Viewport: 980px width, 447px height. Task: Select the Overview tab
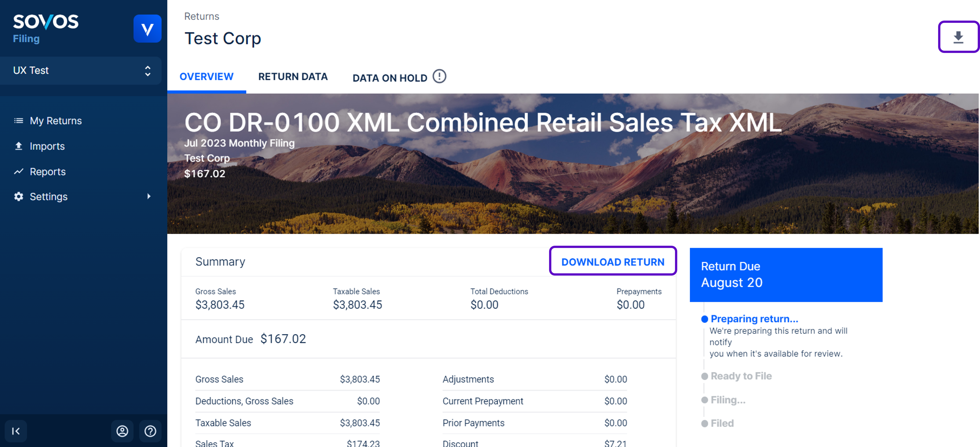[206, 77]
